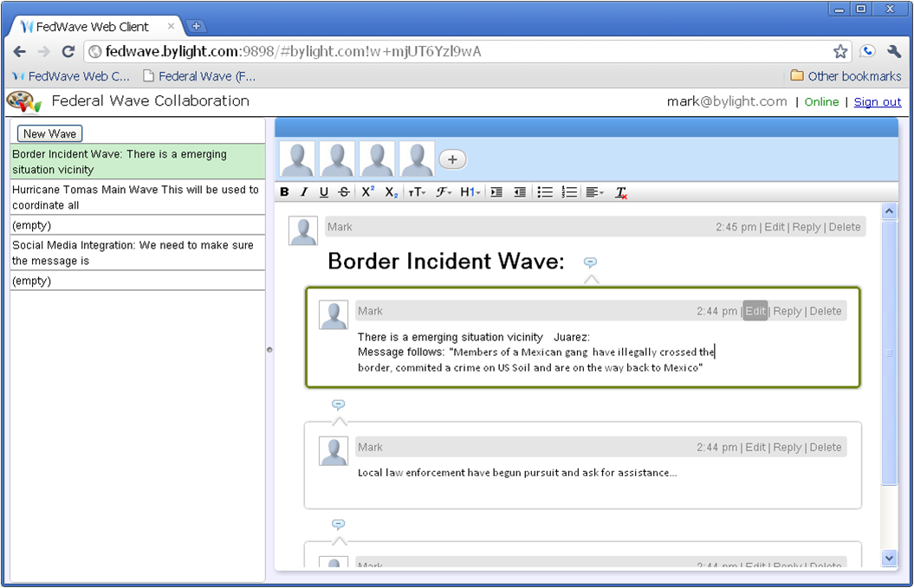Screen dimensions: 914x588
Task: Click Mark's avatar beside the Border Incident title
Action: tap(303, 230)
